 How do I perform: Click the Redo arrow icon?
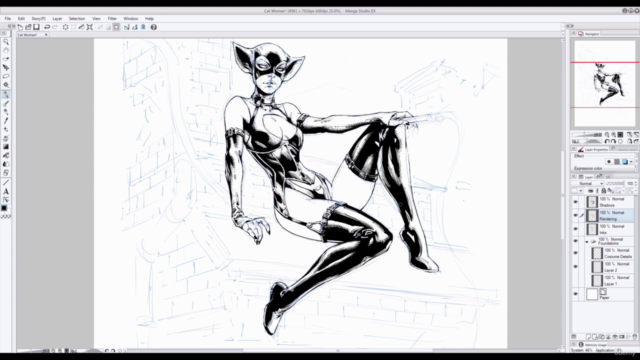point(55,27)
